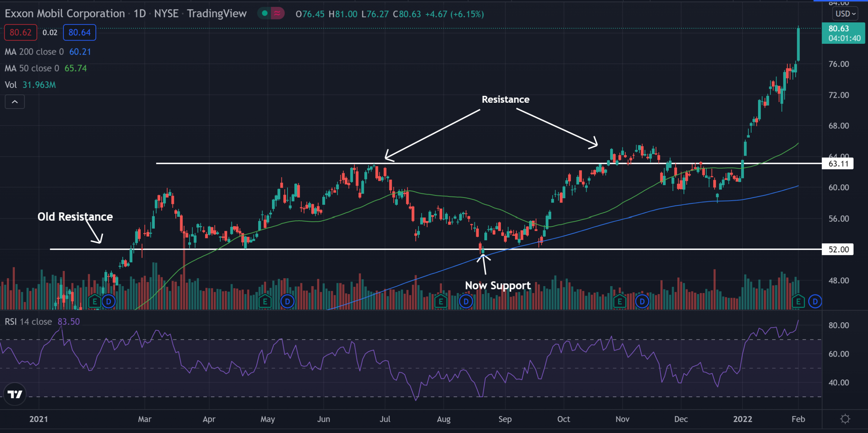Select the RSI 14 close indicator label
Image resolution: width=868 pixels, height=433 pixels.
[28, 322]
